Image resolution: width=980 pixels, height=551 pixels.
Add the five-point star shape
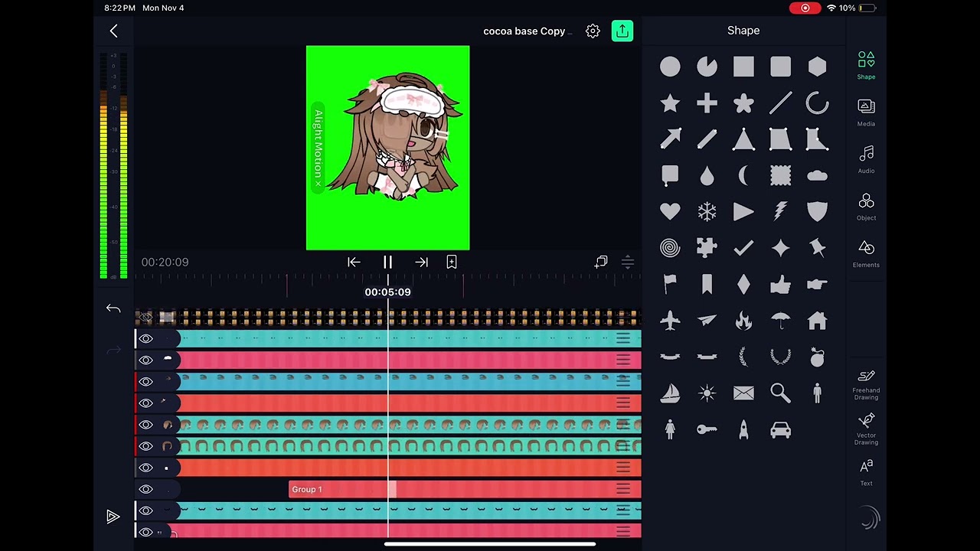coord(670,103)
